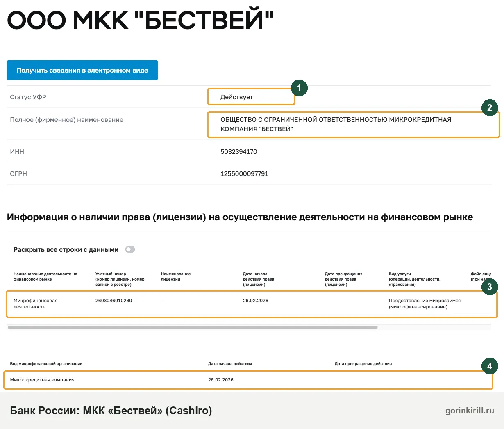Click the dash in 'Наименование лицензии' cell
This screenshot has height=429, width=504.
(x=162, y=301)
